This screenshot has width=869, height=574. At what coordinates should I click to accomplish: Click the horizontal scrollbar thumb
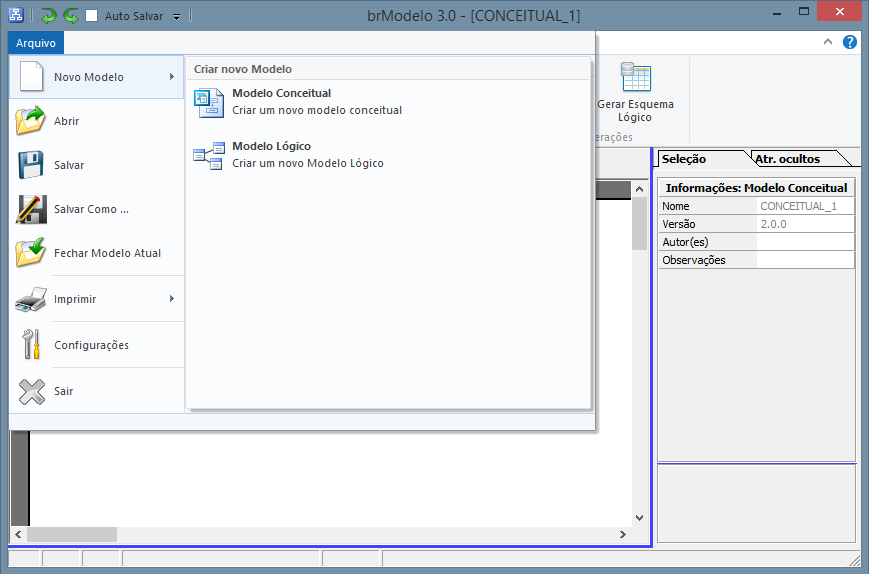[72, 535]
